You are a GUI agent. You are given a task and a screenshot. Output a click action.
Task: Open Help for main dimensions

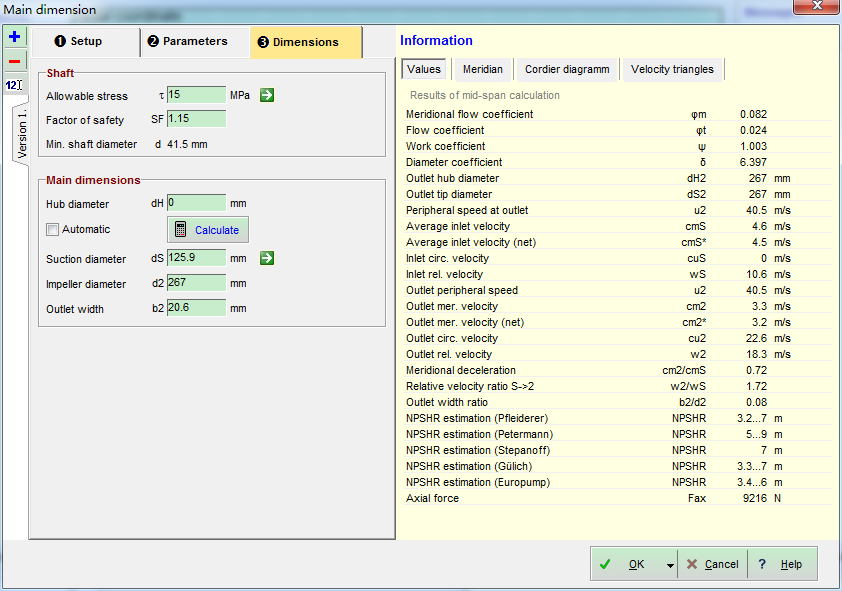click(782, 564)
